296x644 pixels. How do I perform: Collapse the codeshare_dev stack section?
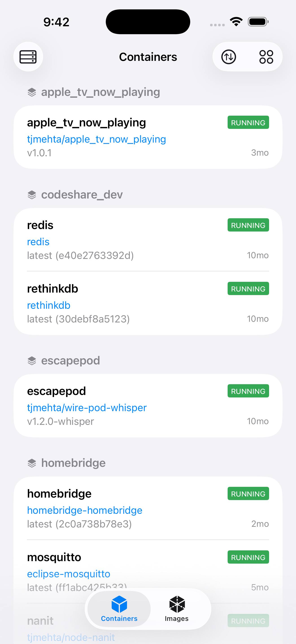(x=82, y=194)
